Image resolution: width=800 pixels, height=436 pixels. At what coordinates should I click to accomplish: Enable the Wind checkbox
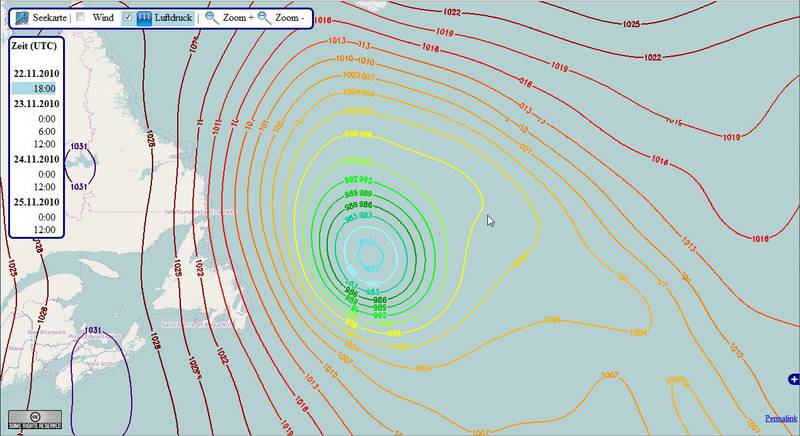[80, 18]
